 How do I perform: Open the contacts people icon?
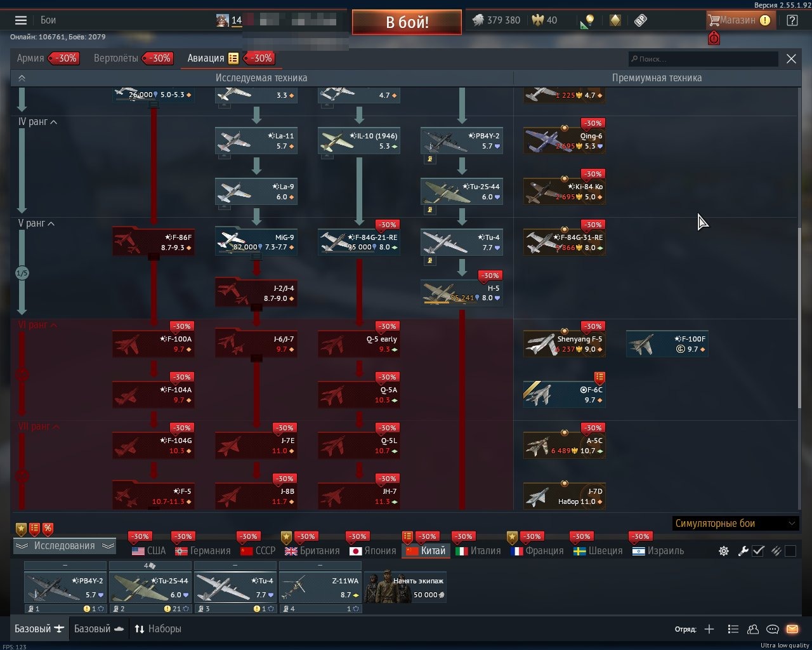click(753, 629)
